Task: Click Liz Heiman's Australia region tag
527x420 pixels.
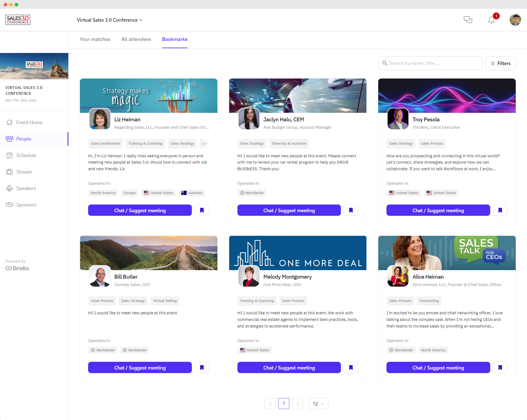Action: 192,193
